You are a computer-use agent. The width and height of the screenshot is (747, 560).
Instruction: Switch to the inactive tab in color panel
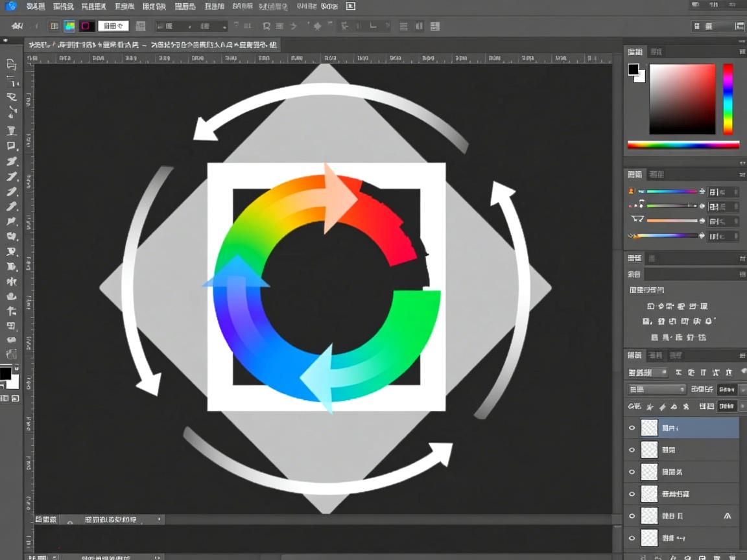[656, 52]
